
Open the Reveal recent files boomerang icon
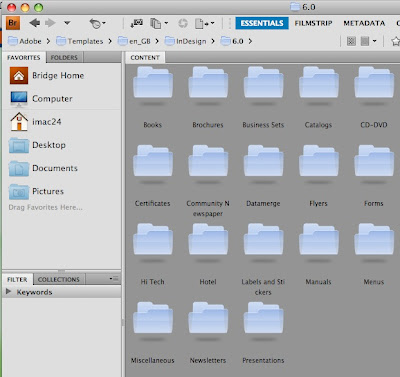(95, 23)
